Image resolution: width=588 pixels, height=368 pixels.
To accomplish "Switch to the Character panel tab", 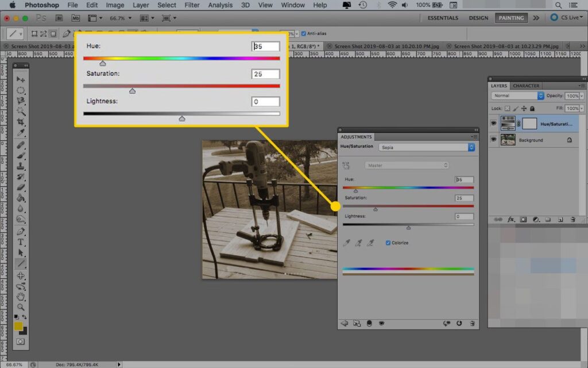I will tap(526, 86).
